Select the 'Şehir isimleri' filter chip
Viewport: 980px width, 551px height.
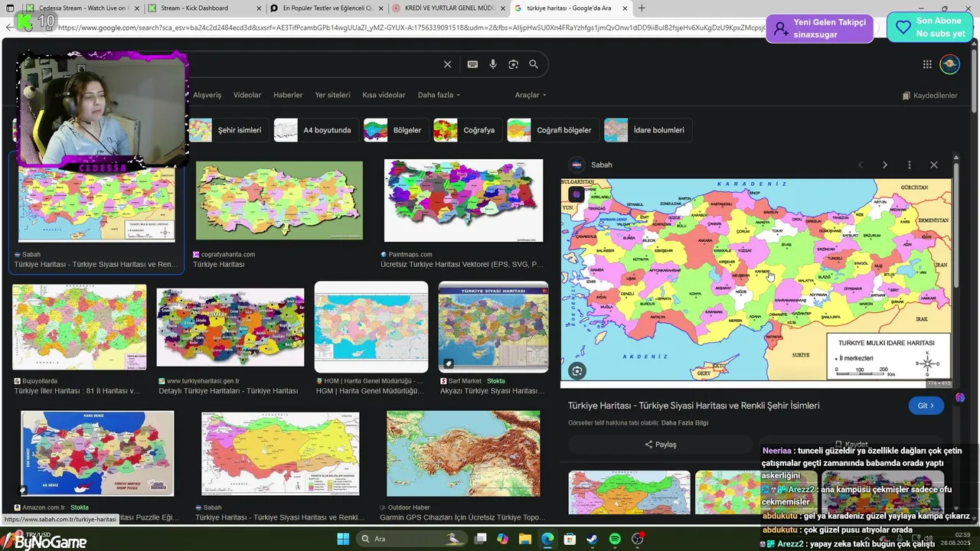(x=227, y=130)
